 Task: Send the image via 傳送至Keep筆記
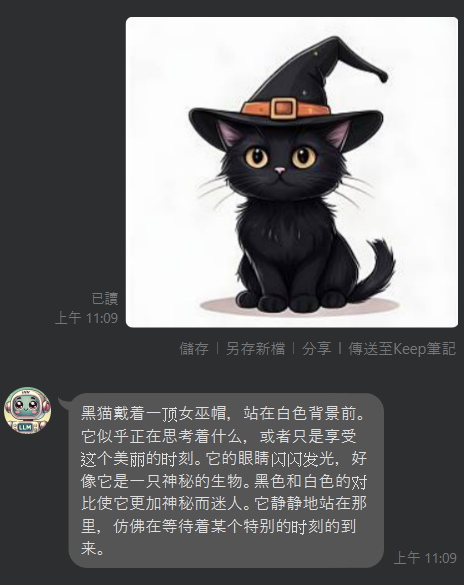pyautogui.click(x=402, y=349)
